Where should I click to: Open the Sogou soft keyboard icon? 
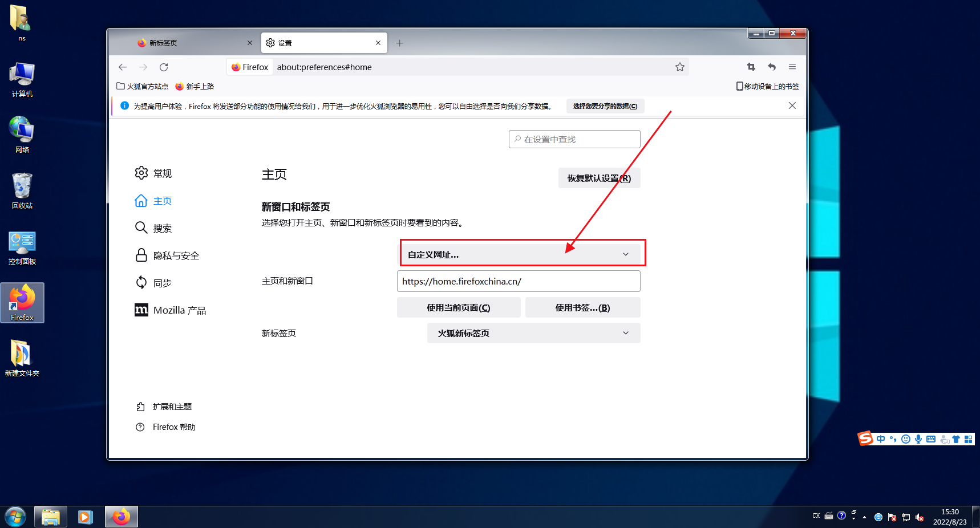pyautogui.click(x=931, y=439)
